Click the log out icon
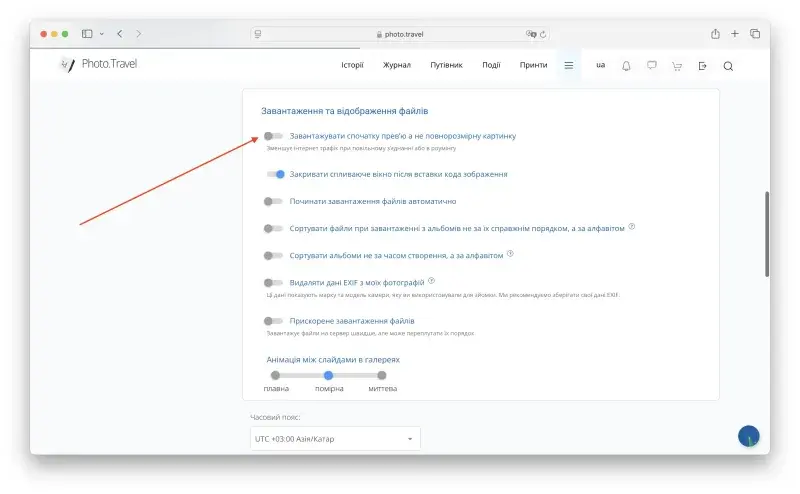 point(703,66)
